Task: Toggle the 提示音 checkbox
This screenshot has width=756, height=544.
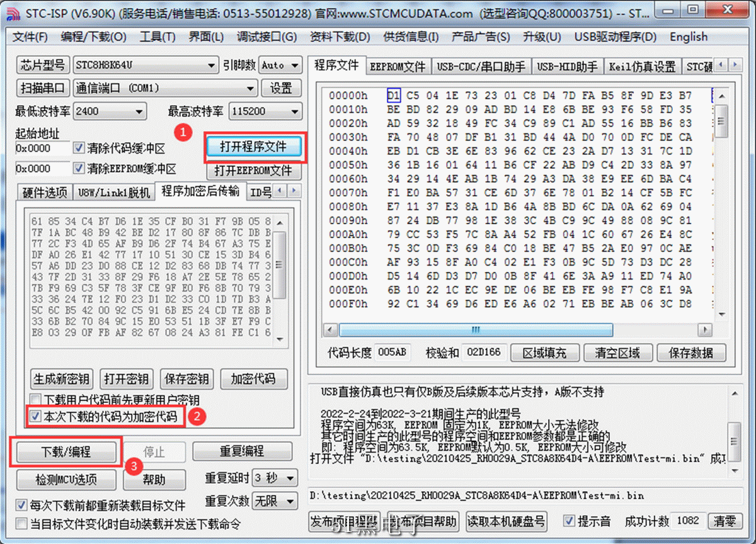Action: point(570,521)
